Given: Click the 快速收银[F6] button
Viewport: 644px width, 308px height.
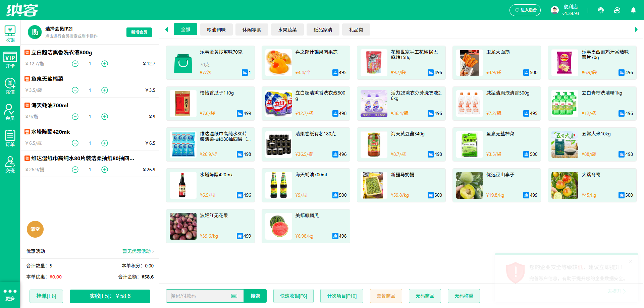Looking at the screenshot, I should point(293,296).
